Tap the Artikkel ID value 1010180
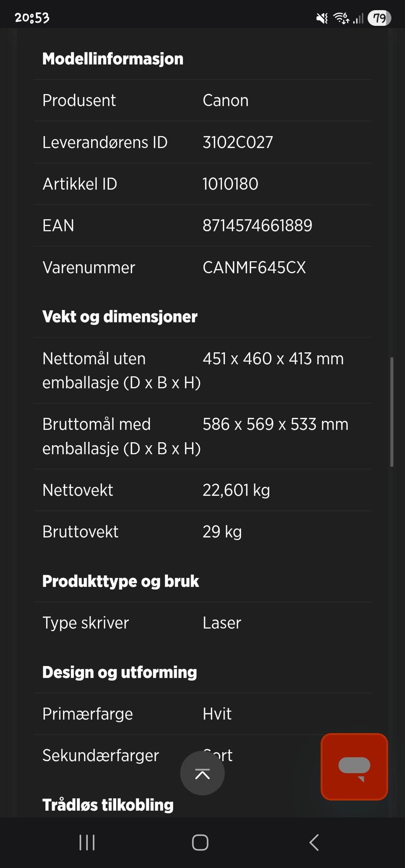 pyautogui.click(x=230, y=184)
